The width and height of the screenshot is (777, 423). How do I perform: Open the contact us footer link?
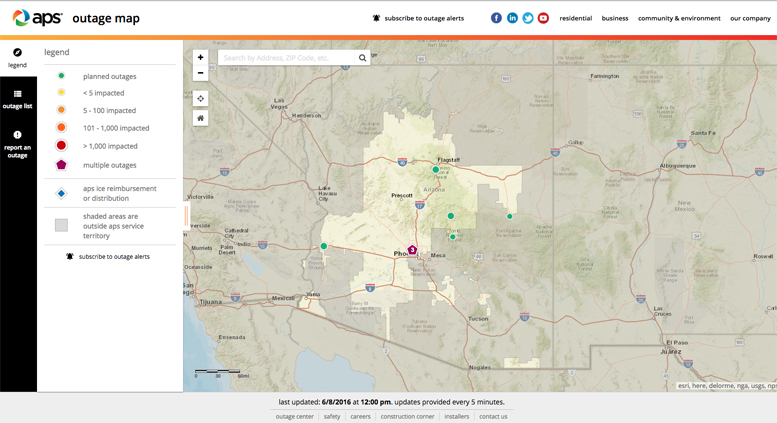point(493,417)
